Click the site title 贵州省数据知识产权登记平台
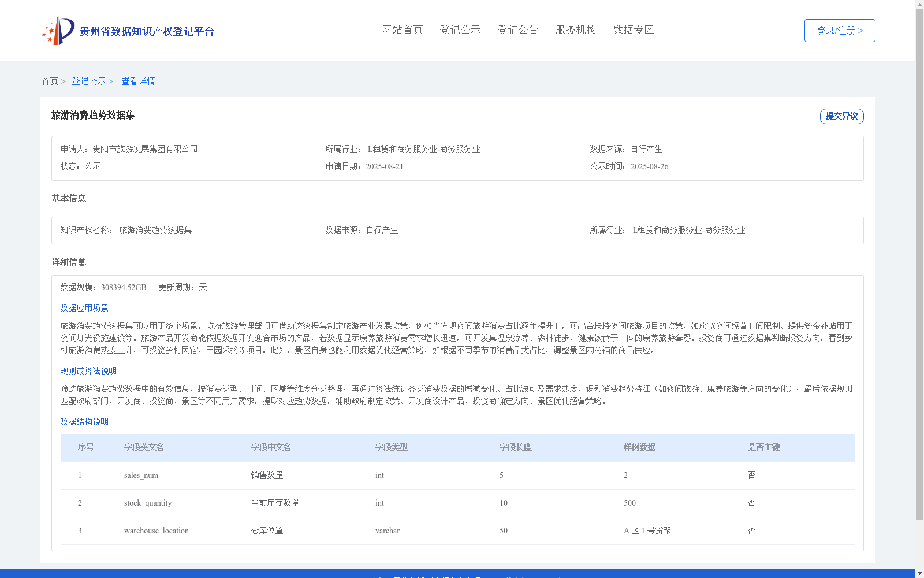 147,31
